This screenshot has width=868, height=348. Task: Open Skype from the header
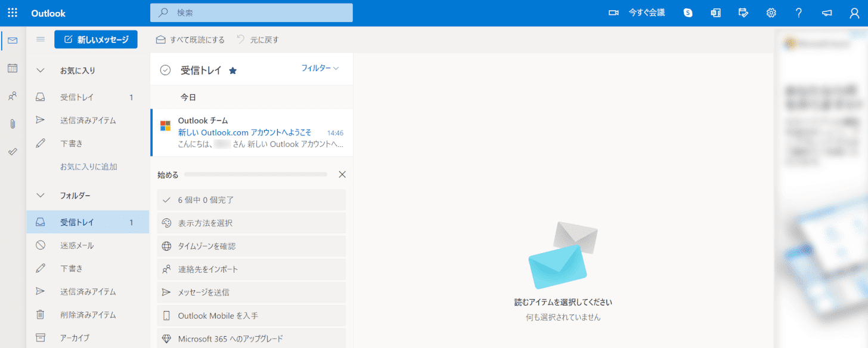(688, 13)
